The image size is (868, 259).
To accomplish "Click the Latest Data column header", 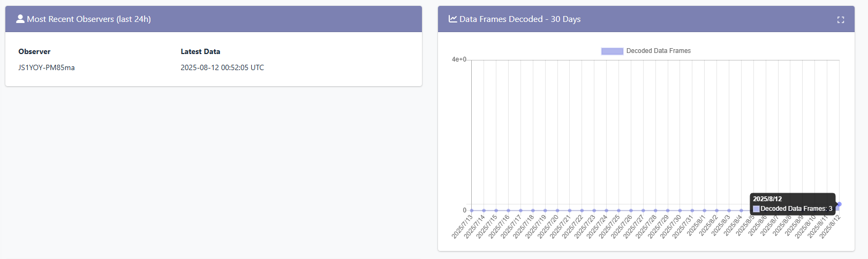I will (x=200, y=51).
